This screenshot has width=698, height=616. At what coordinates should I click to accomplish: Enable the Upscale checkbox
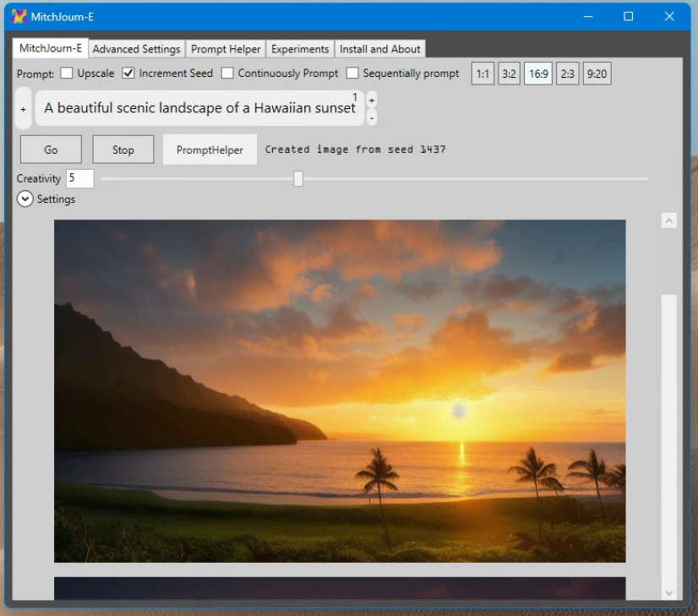click(66, 74)
